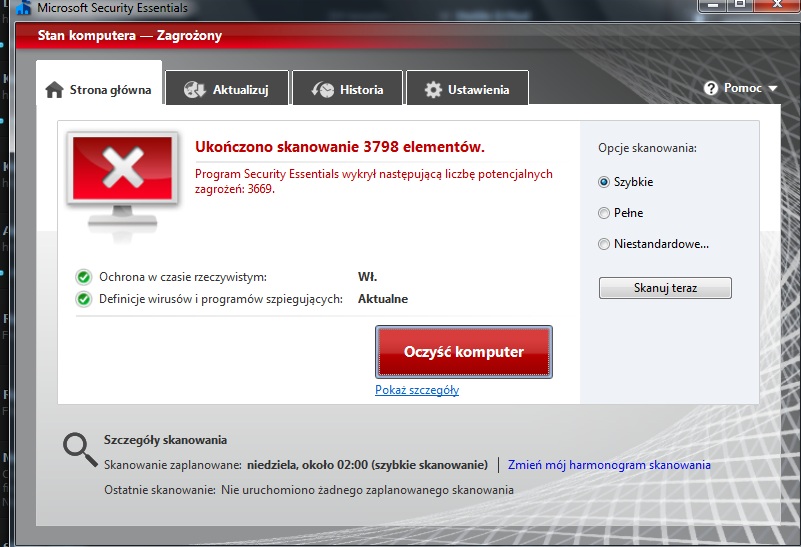The width and height of the screenshot is (801, 547).
Task: Start scan with Skanuj teraz button
Action: point(665,288)
